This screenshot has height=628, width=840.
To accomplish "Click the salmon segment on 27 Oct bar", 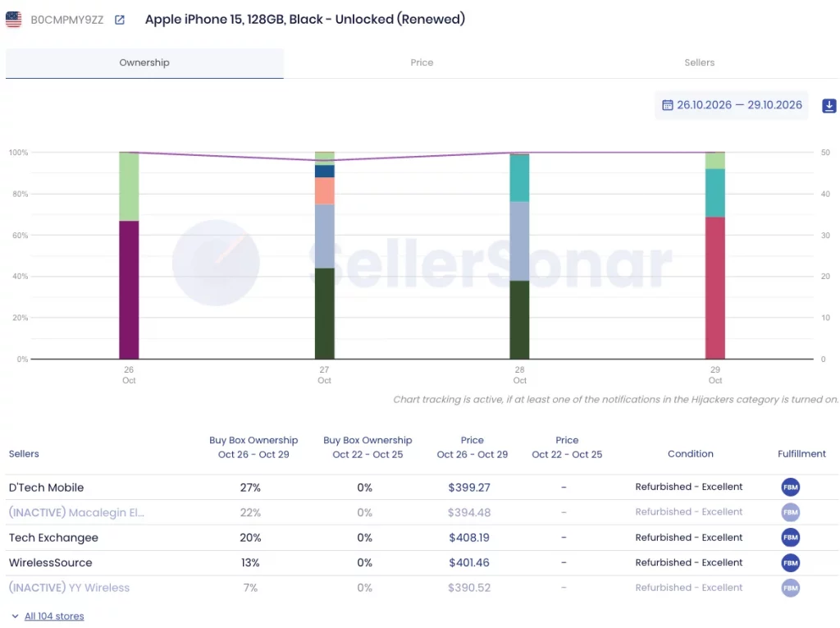I will coord(325,190).
